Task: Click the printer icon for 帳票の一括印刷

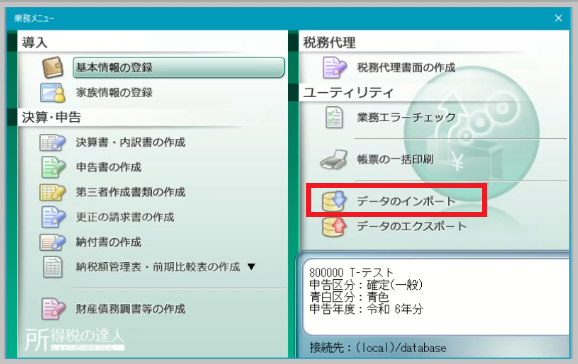Action: click(334, 159)
